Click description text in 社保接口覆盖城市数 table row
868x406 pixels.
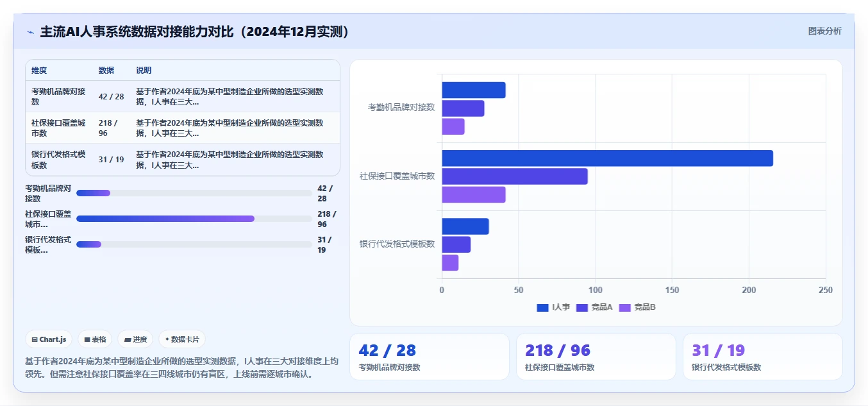(x=230, y=128)
